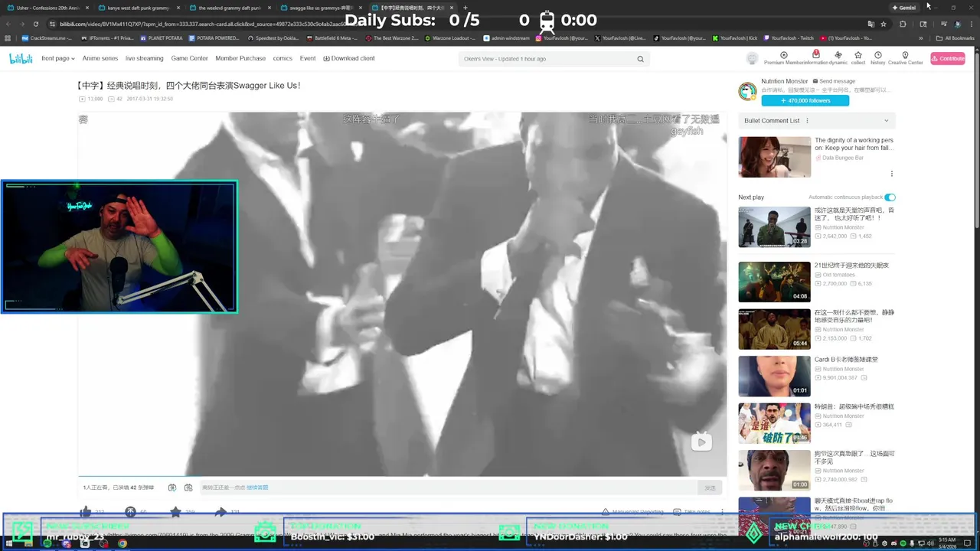Open admin windstream bookmark
The width and height of the screenshot is (980, 551).
505,37
